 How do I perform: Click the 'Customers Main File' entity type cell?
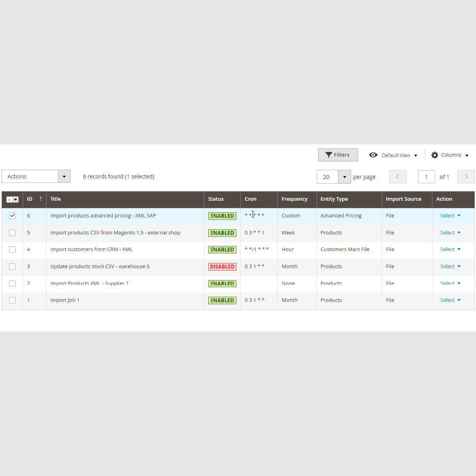coord(345,250)
